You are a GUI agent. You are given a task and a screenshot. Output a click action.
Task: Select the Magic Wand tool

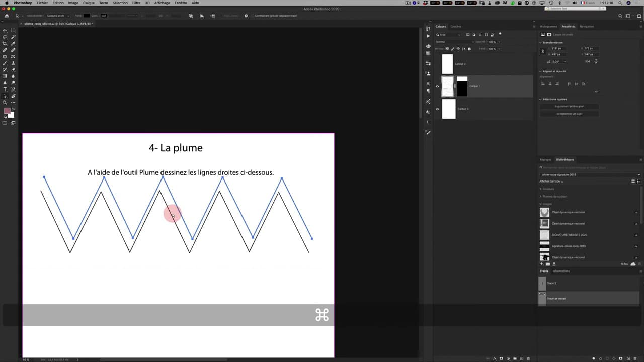coord(13,37)
